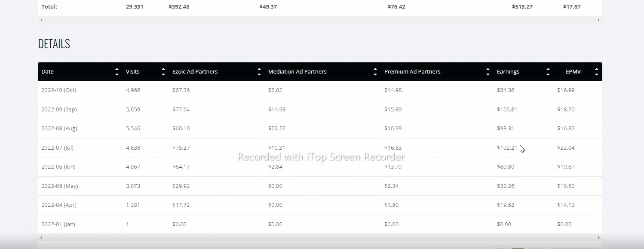Click total Ezoic earnings $392.48
The image size is (644, 249).
pos(179,7)
